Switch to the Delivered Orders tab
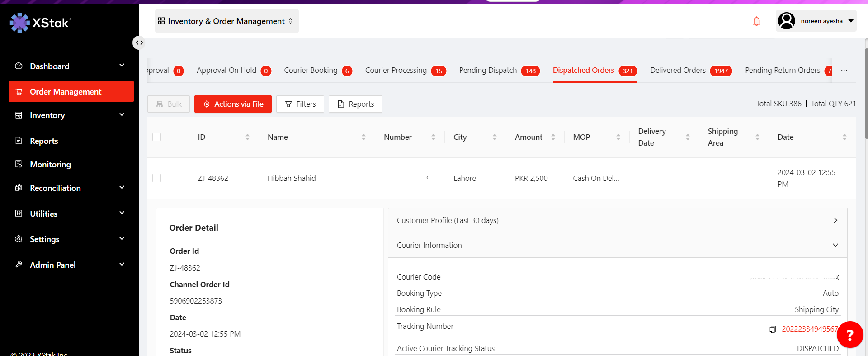This screenshot has width=868, height=356. [x=678, y=70]
